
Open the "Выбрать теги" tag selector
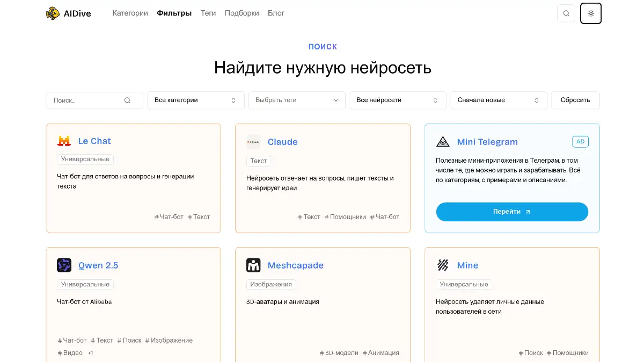coord(296,100)
